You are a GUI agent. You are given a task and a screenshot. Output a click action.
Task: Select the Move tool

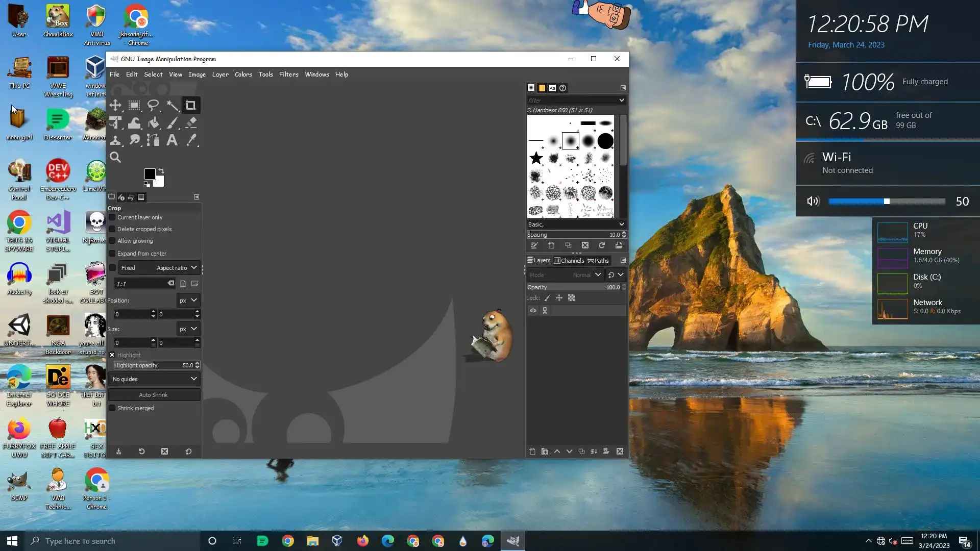[115, 106]
